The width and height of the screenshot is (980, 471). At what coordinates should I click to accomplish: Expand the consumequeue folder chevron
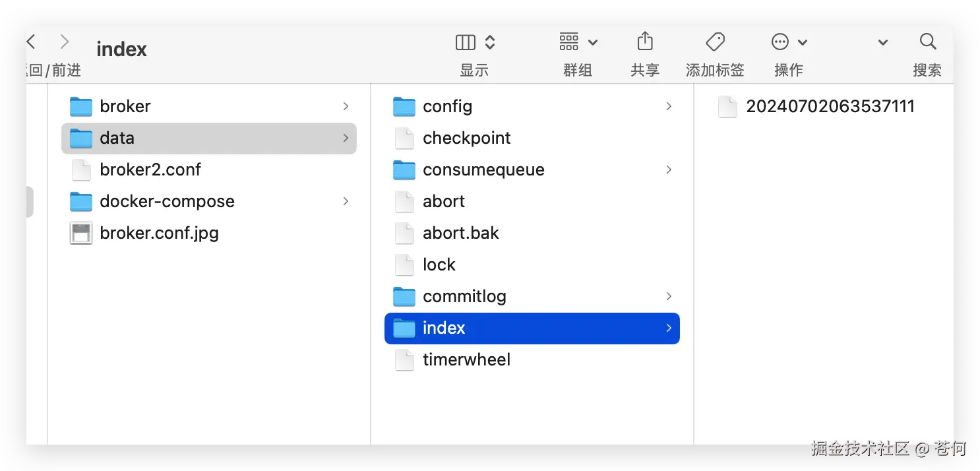[x=669, y=170]
